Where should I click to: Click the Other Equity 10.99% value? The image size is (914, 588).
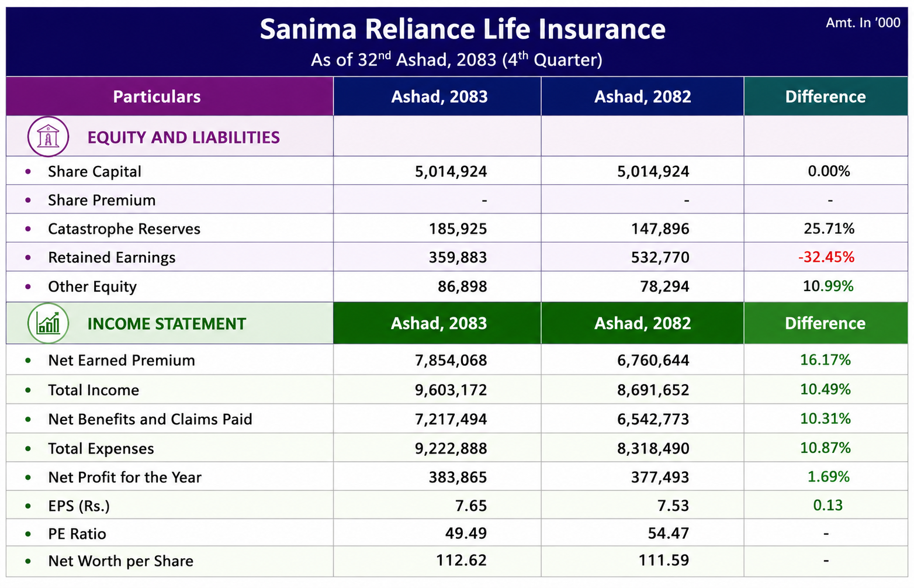pos(828,286)
